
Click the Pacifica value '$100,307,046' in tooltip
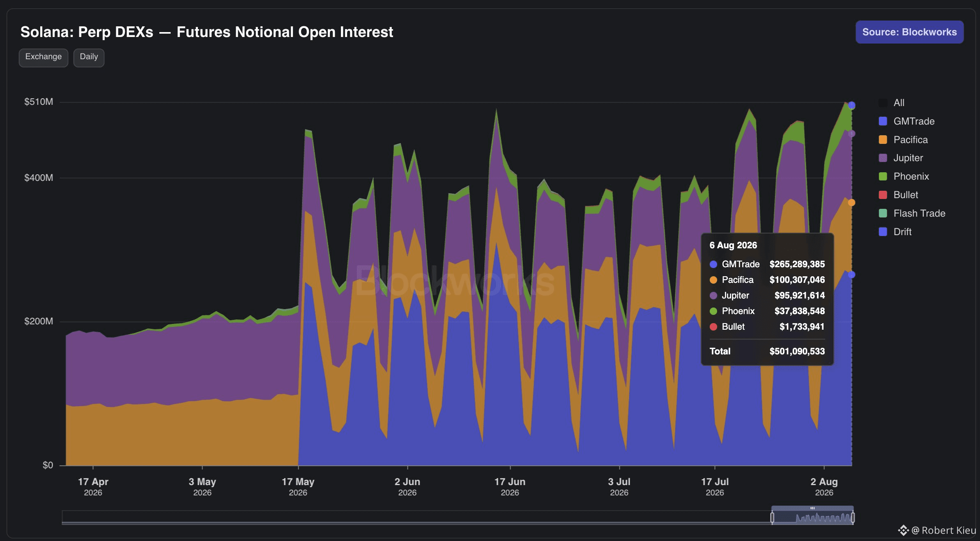click(797, 280)
